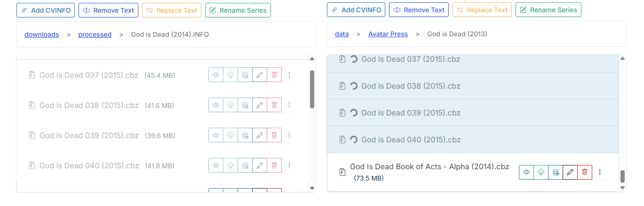Screen dimensions: 644x206
Task: Click Add CVINFO button in left panel
Action: click(46, 10)
